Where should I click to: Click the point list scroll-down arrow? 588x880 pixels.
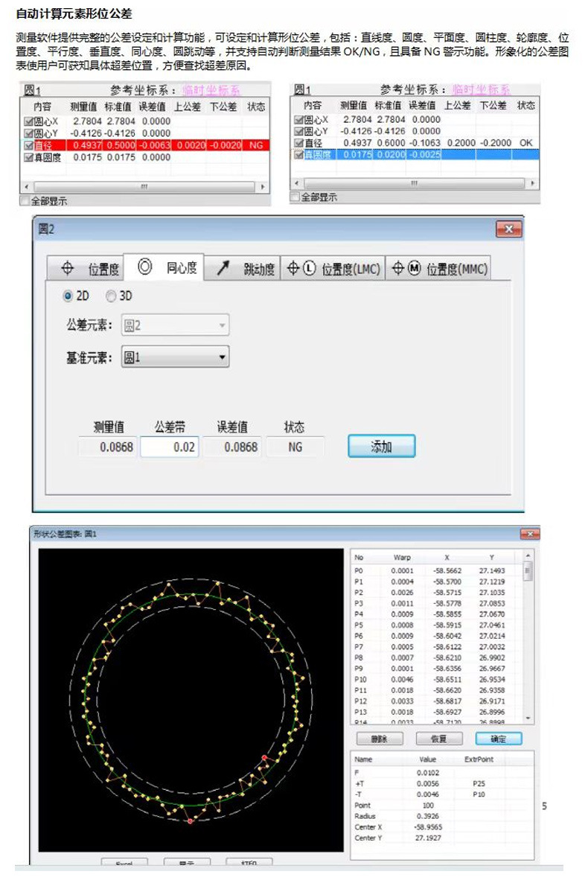point(528,718)
